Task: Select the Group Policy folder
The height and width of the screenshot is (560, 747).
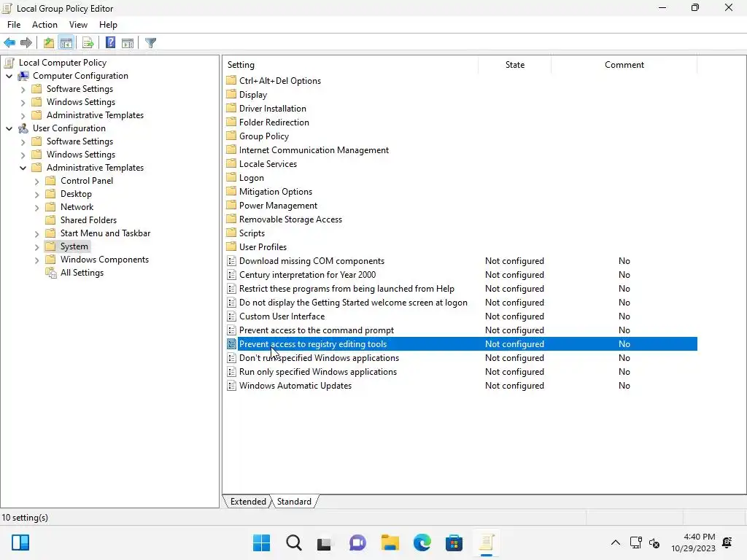Action: 264,136
